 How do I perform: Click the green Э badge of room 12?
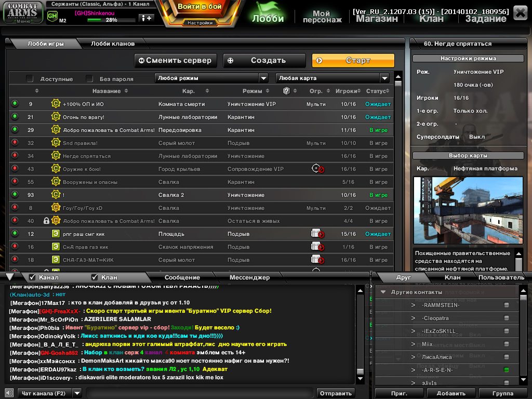pos(56,233)
